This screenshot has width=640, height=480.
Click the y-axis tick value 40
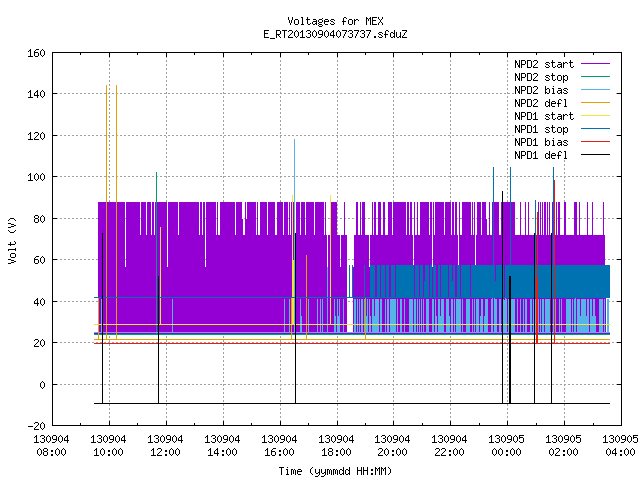point(39,302)
